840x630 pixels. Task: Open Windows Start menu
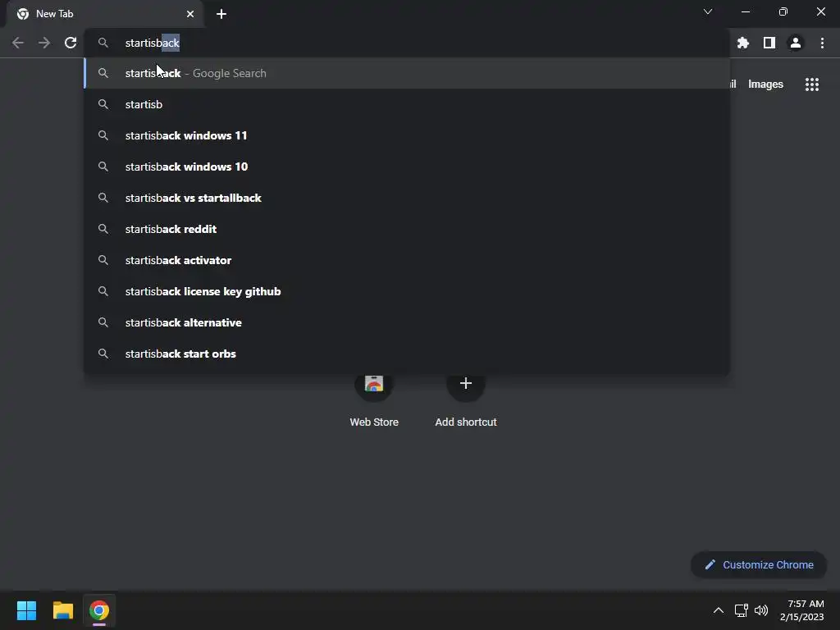(26, 610)
